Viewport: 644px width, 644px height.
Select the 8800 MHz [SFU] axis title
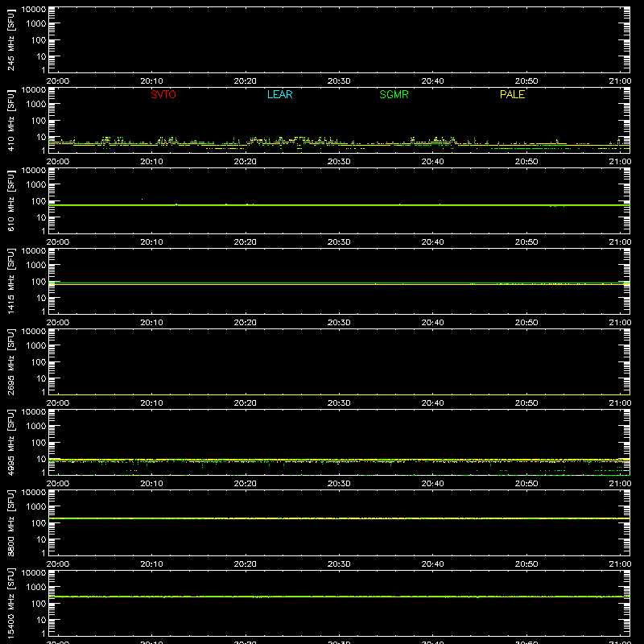(10, 522)
